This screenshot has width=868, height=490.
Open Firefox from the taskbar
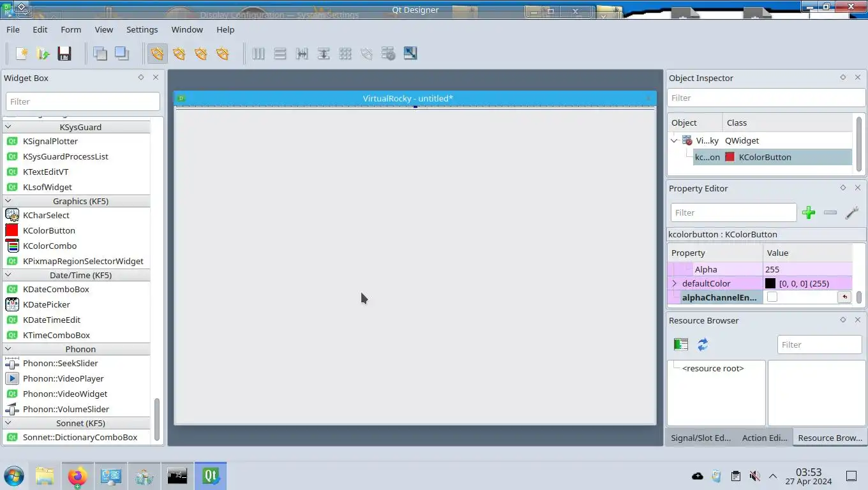pyautogui.click(x=78, y=476)
